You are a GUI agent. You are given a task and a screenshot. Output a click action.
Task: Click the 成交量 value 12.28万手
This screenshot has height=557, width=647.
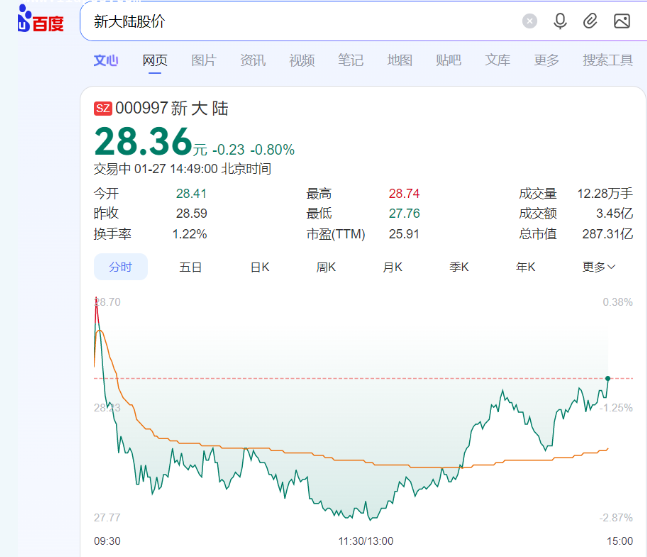tap(604, 194)
